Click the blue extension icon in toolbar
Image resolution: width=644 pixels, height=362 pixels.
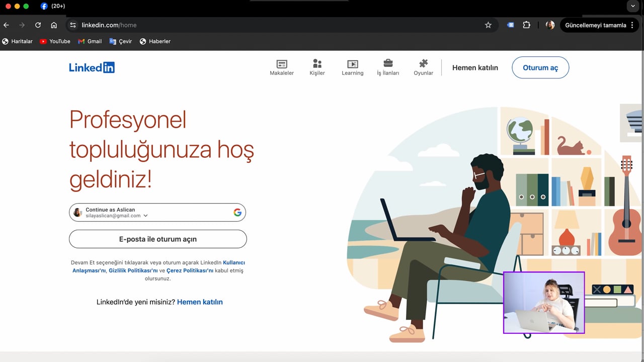point(511,25)
